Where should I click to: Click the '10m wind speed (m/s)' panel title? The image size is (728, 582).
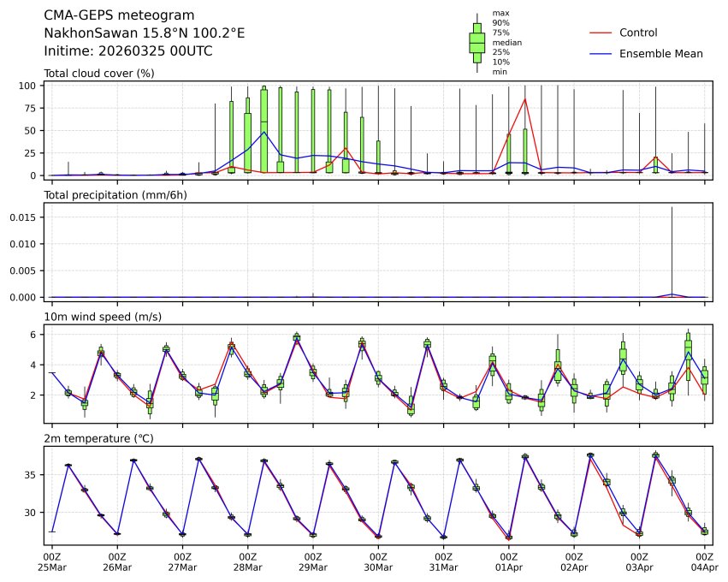[103, 317]
